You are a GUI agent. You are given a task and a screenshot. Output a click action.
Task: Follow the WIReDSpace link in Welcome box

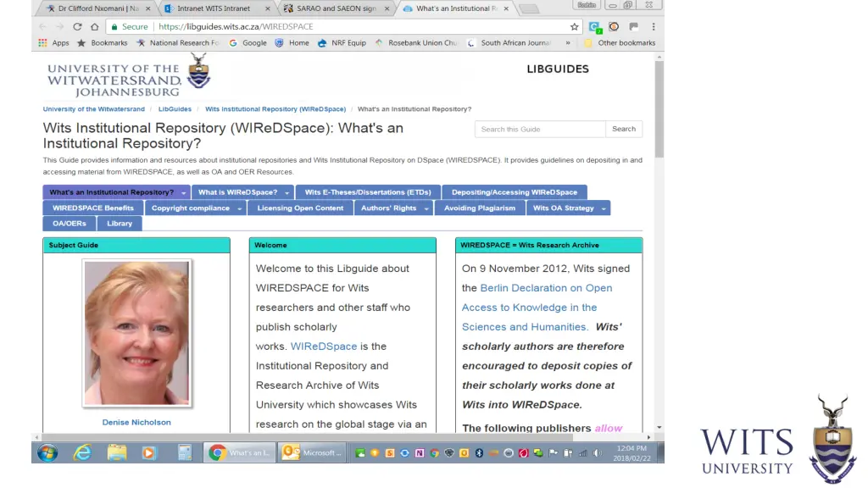pyautogui.click(x=324, y=347)
